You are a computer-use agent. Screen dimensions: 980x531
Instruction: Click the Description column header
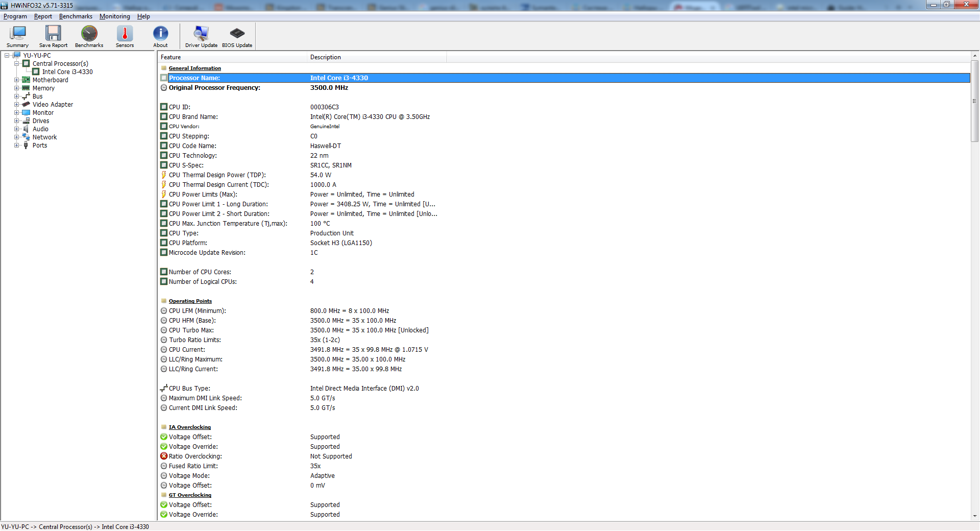[x=377, y=57]
